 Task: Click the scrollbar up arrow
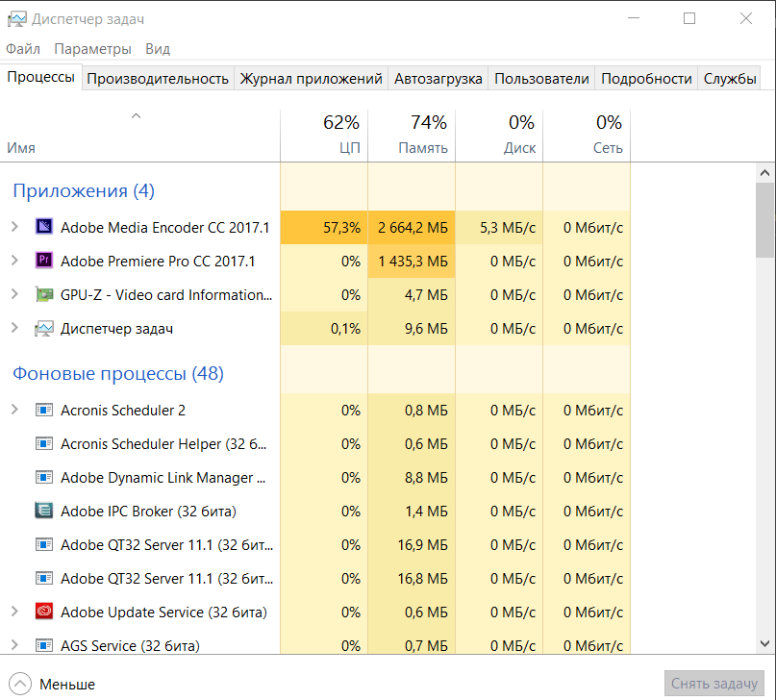[765, 173]
